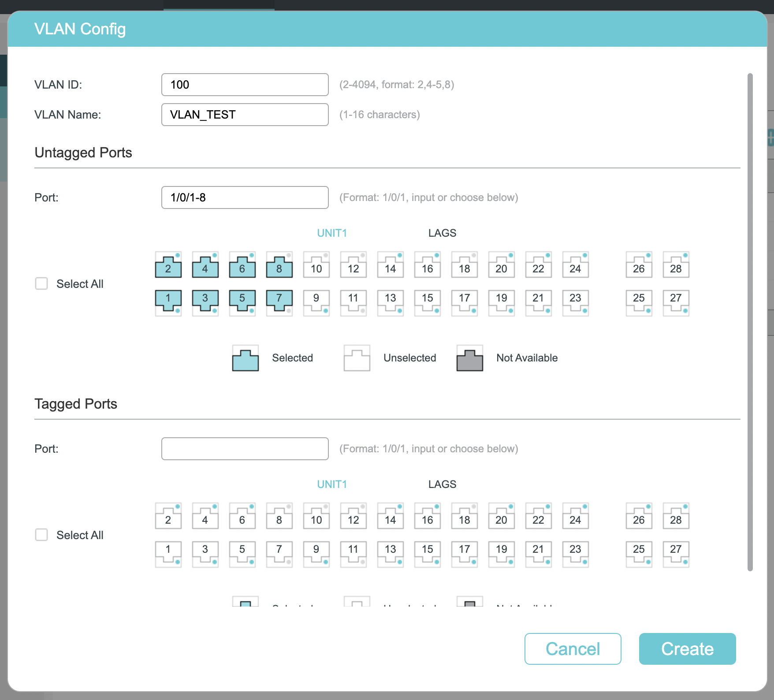Select tagged port 24 icon

coord(576,516)
